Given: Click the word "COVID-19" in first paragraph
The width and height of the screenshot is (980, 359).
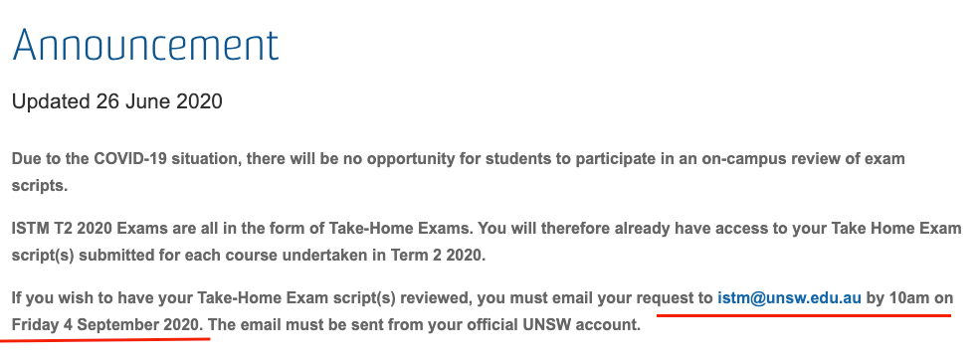Looking at the screenshot, I should (x=122, y=158).
